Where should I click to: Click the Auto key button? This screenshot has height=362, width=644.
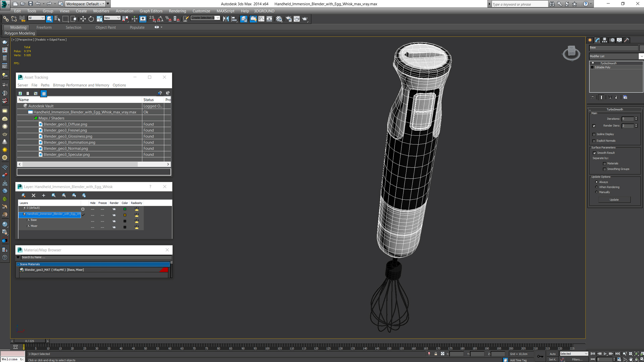click(x=552, y=354)
